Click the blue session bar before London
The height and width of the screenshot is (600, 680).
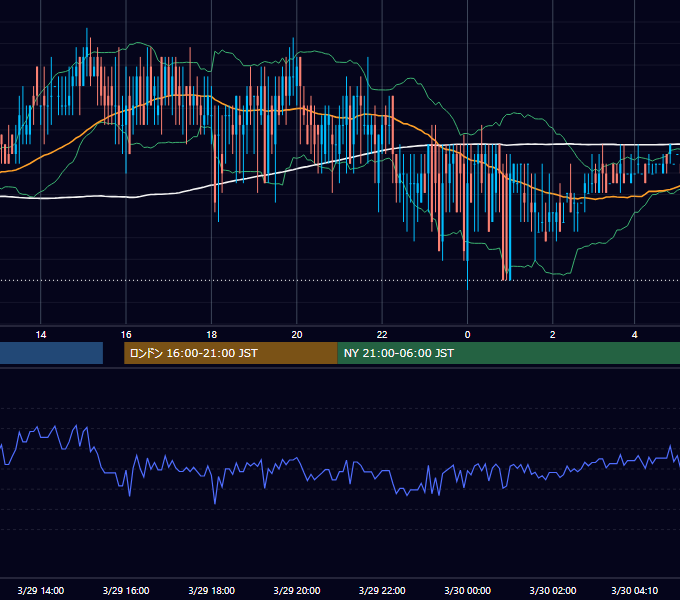click(x=51, y=353)
